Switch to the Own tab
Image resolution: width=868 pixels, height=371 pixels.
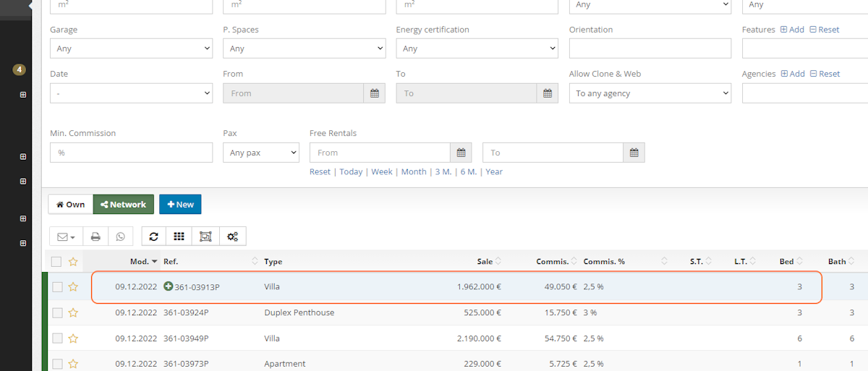coord(70,205)
